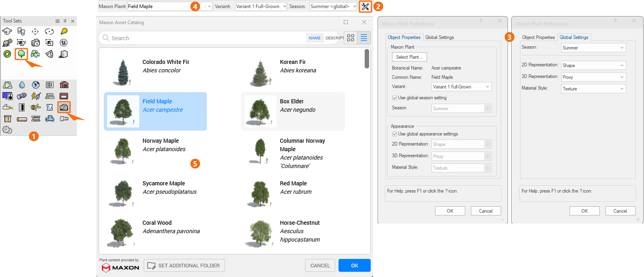The height and width of the screenshot is (277, 644).
Task: Select the house with sun tool icon
Action: [7, 43]
